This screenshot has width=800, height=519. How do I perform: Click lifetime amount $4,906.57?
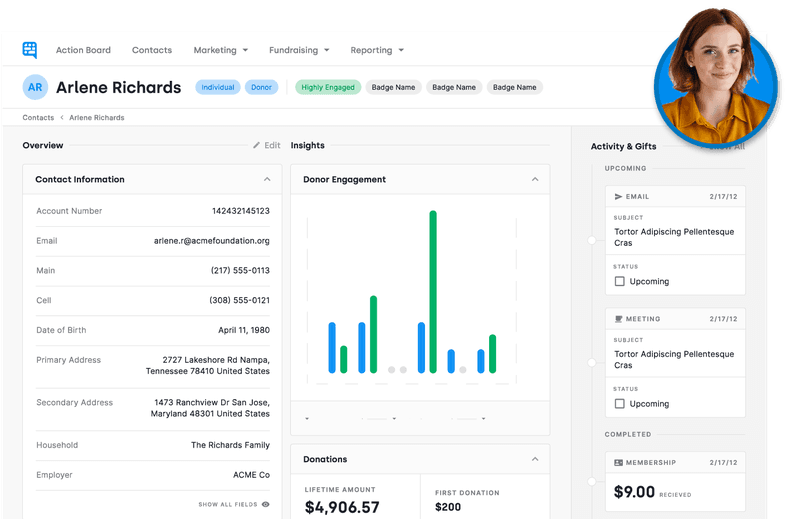[x=342, y=507]
